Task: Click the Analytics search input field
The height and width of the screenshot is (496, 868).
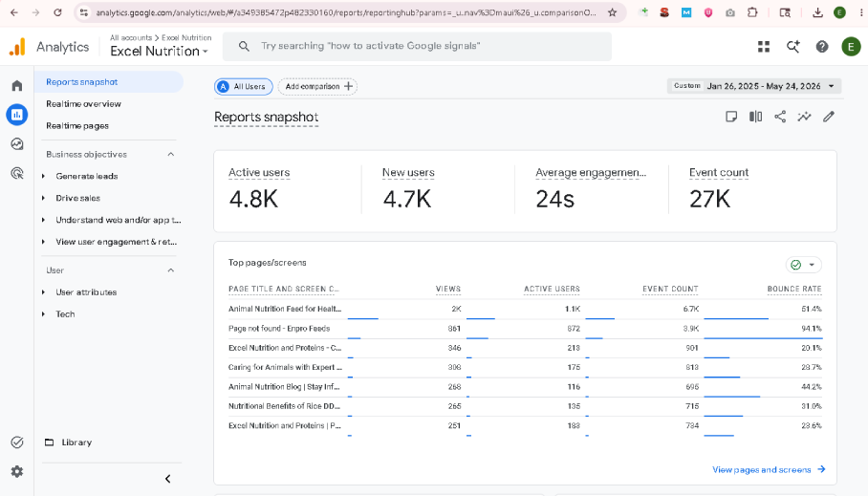Action: (x=417, y=47)
